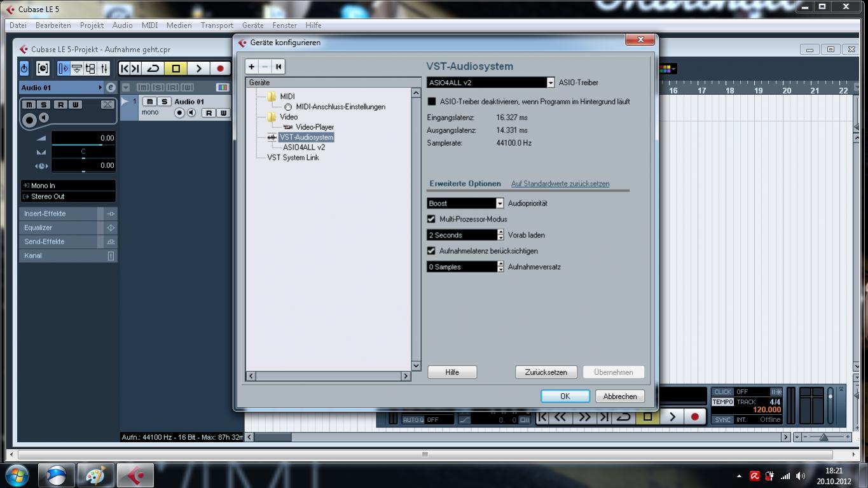Open the Projekt menu

coord(92,25)
